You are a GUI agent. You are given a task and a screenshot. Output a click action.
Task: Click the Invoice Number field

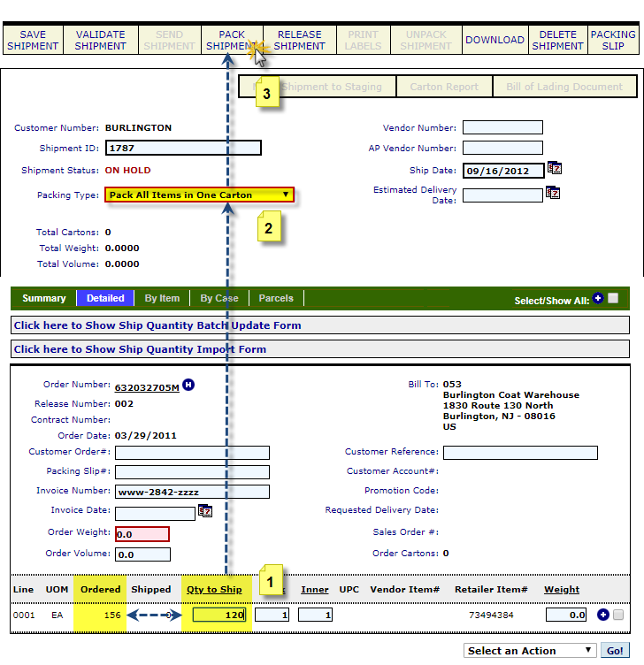192,492
